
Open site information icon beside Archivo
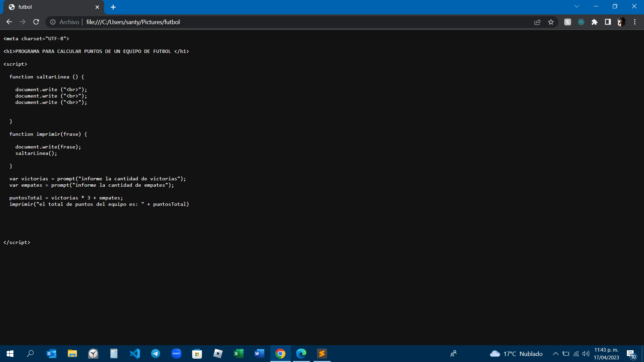[53, 22]
